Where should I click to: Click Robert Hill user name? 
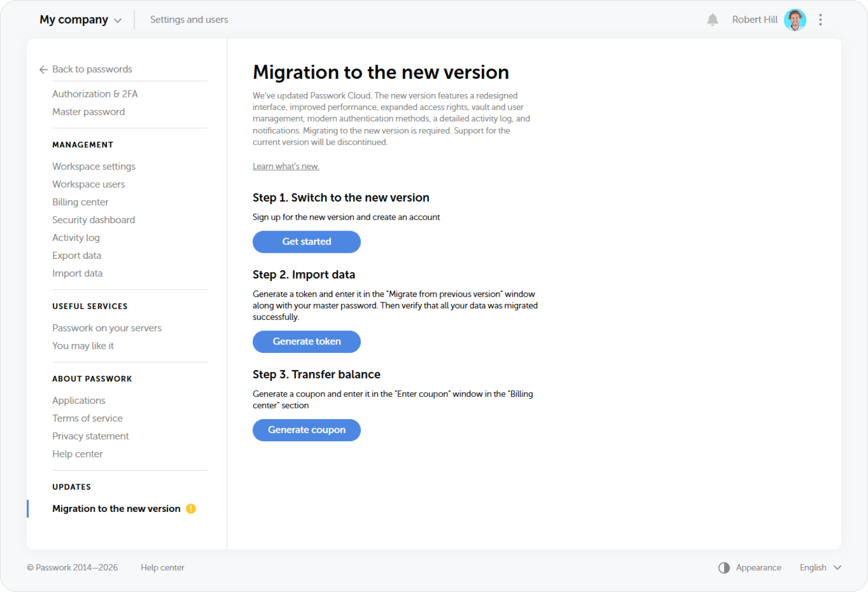[x=754, y=20]
